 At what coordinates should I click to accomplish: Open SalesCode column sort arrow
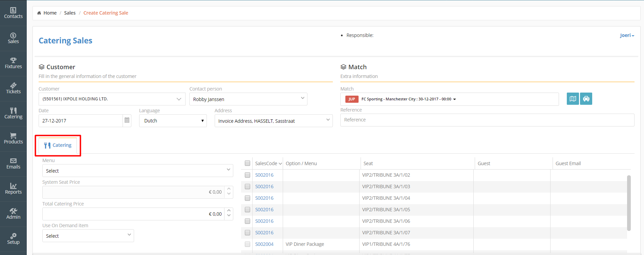point(280,163)
